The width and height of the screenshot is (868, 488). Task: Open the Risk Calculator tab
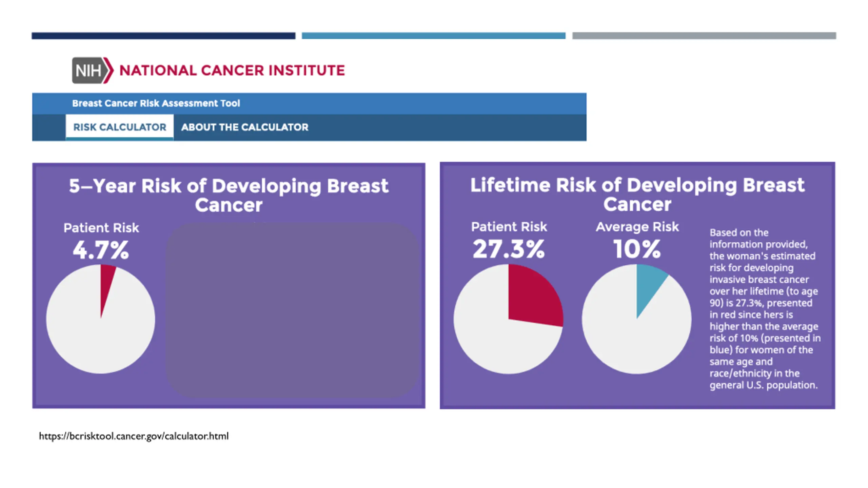[x=119, y=127]
